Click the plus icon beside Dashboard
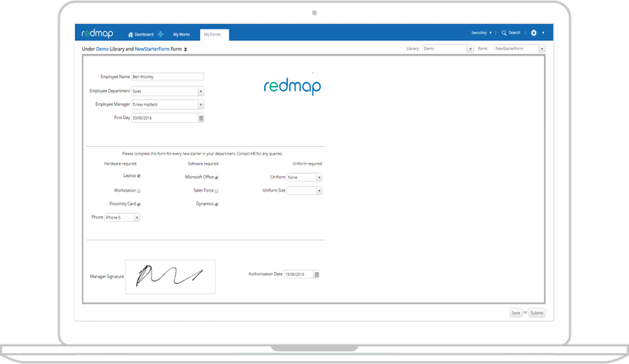 (161, 34)
